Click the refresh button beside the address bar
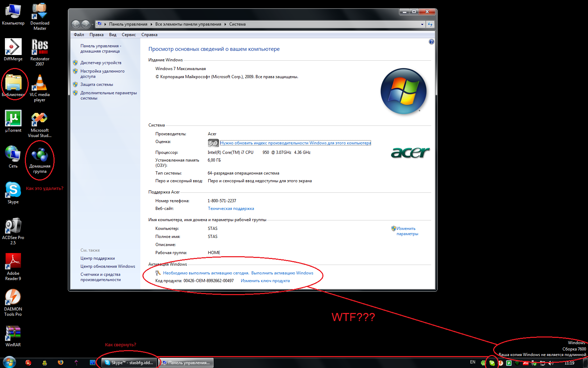 click(x=430, y=24)
